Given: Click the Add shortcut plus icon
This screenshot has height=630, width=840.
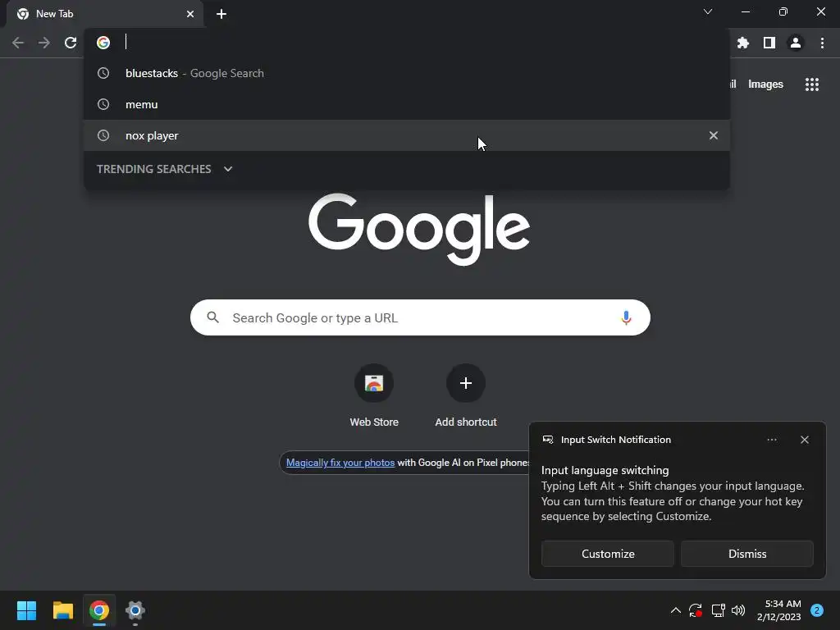Looking at the screenshot, I should pos(466,383).
